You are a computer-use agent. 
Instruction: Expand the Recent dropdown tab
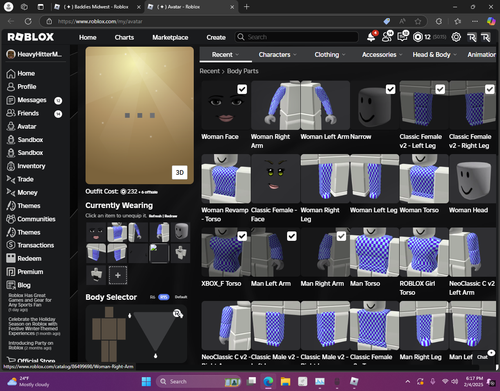(225, 55)
